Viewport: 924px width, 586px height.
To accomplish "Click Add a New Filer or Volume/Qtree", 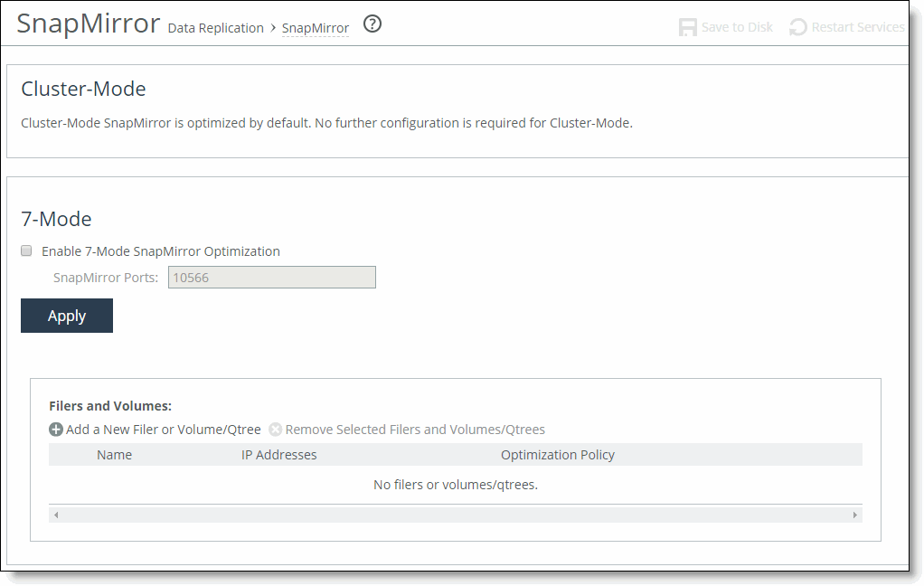I will [164, 430].
